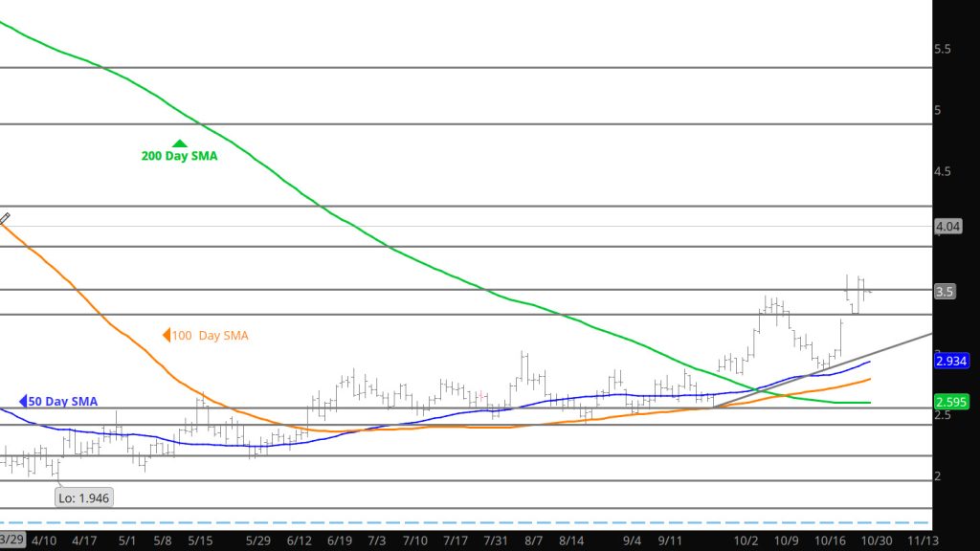Select the 100 Day SMA text label
The image size is (980, 551).
click(x=211, y=336)
